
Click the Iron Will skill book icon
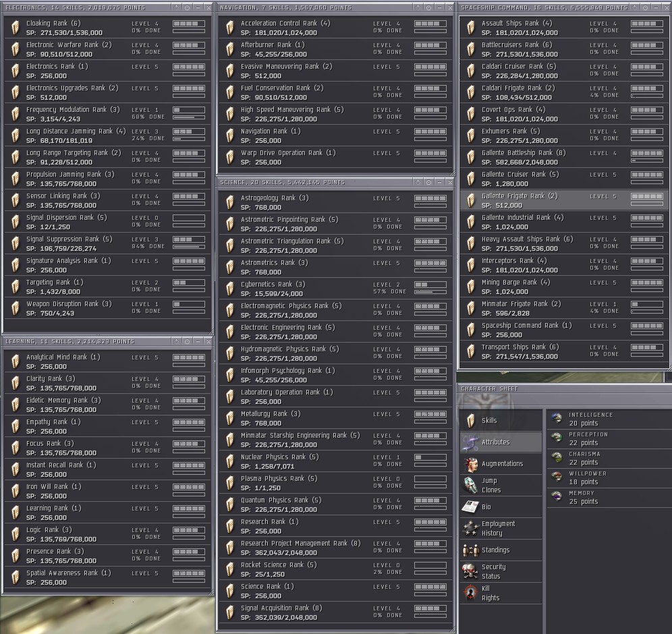[16, 491]
